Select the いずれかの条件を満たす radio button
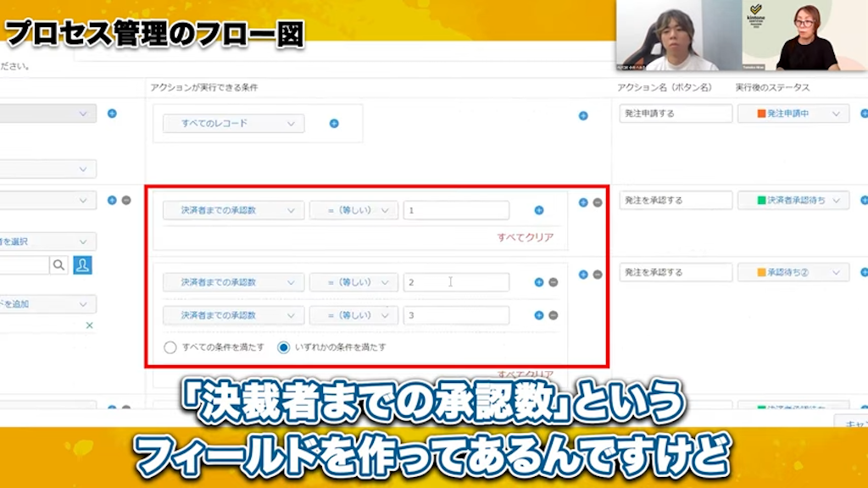Image resolution: width=868 pixels, height=488 pixels. pyautogui.click(x=283, y=346)
